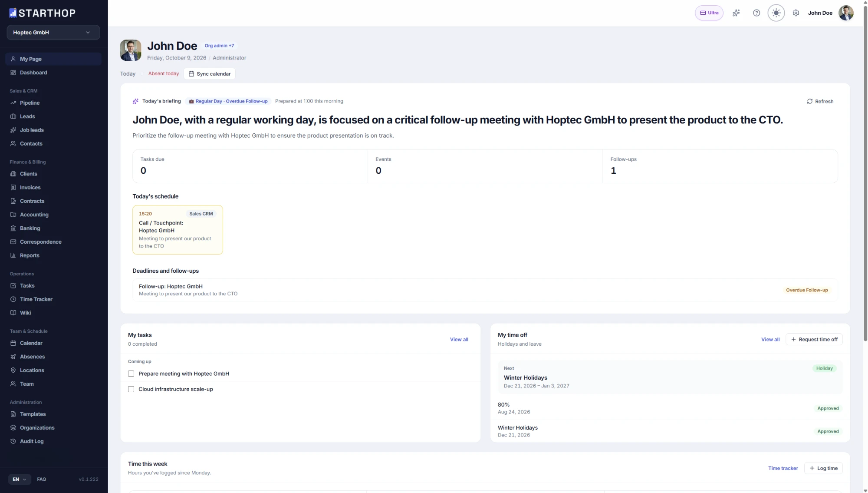
Task: Check the Cloud infrastructure scale-up task
Action: [x=131, y=389]
